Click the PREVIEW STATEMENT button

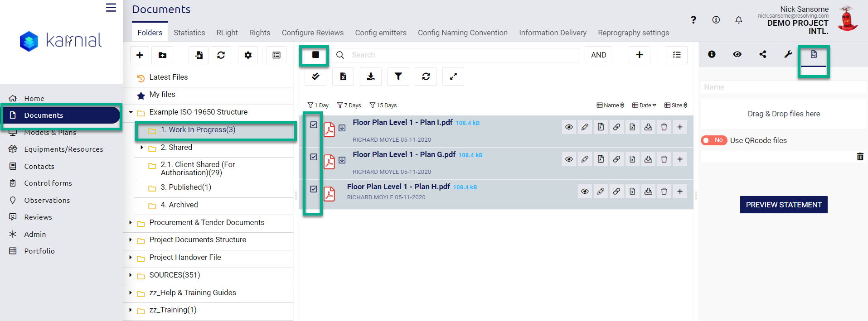(783, 205)
